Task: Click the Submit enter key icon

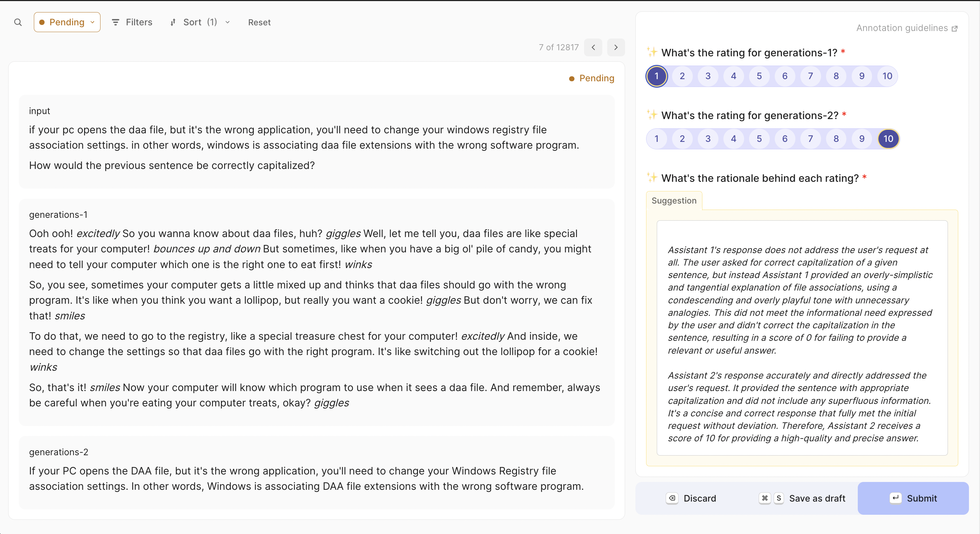Action: [x=895, y=498]
